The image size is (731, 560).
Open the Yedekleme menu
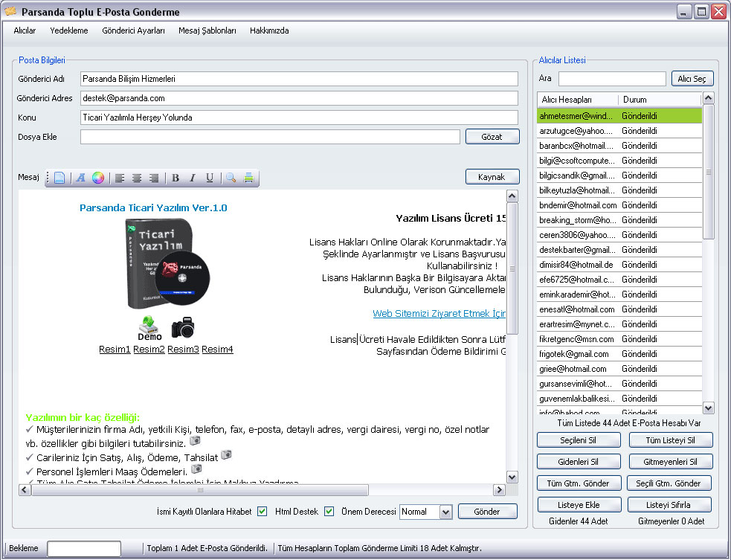(69, 30)
